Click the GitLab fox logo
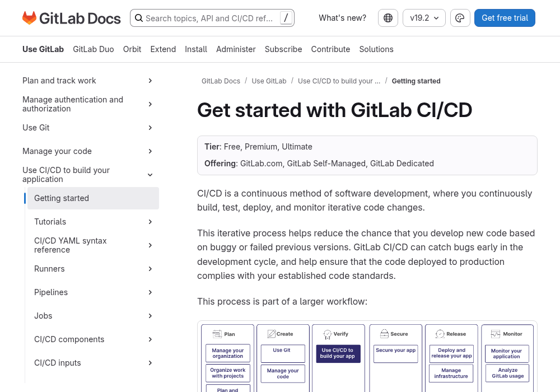560x392 pixels. click(29, 18)
